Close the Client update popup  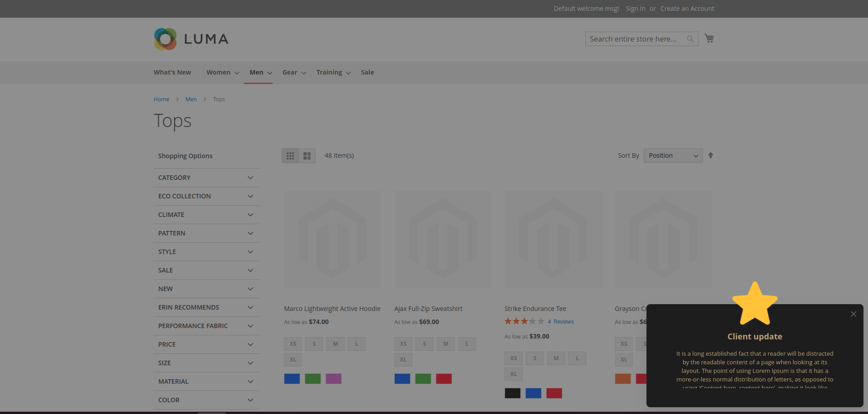click(854, 314)
